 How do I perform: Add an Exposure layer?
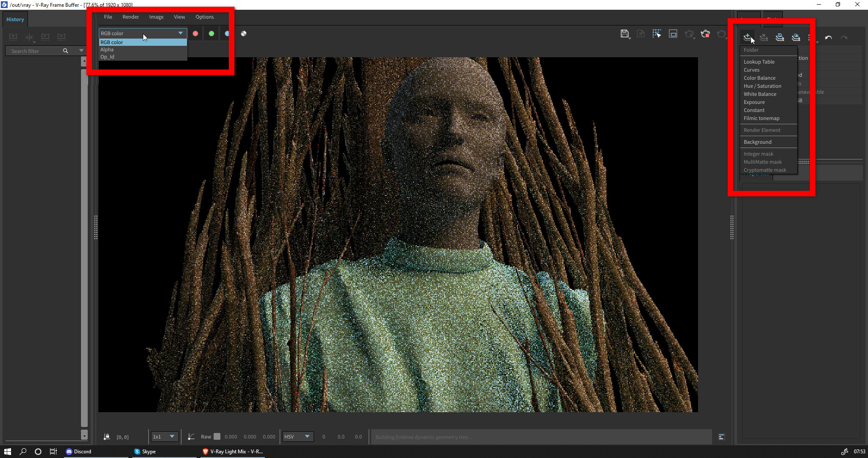pyautogui.click(x=768, y=102)
